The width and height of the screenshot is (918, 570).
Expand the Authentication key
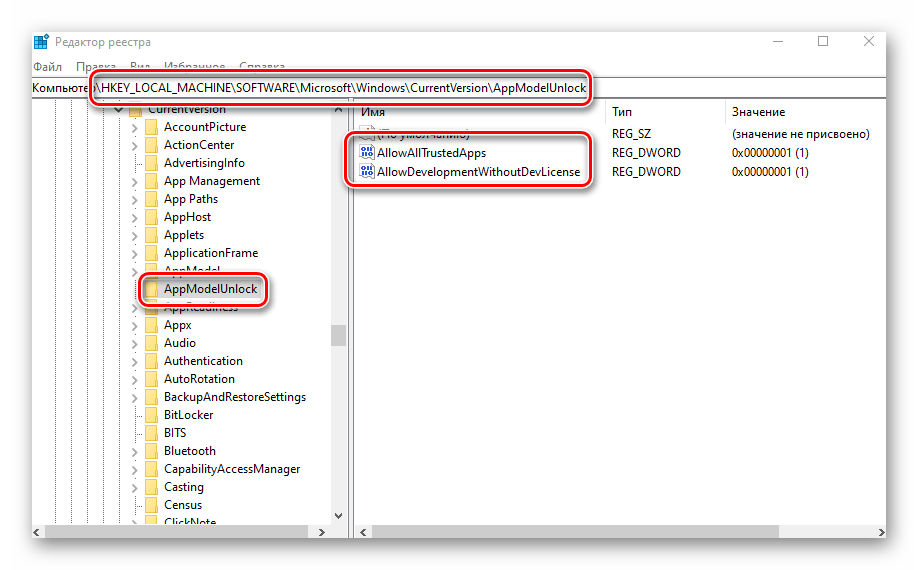[x=135, y=361]
